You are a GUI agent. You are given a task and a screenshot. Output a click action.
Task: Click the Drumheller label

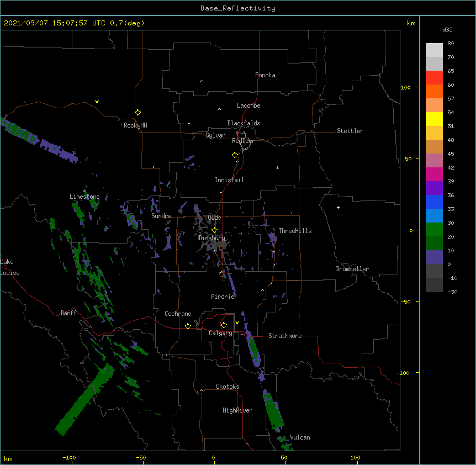[x=352, y=269]
